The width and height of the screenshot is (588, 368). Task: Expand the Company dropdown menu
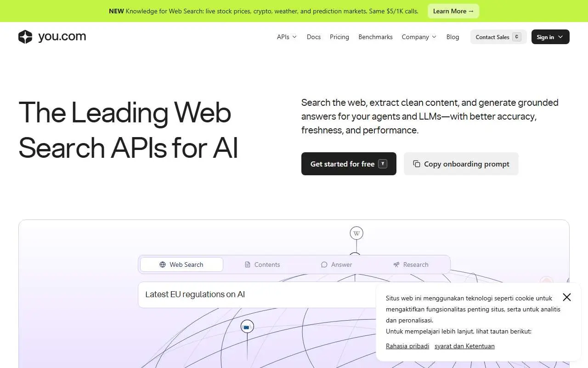(419, 37)
